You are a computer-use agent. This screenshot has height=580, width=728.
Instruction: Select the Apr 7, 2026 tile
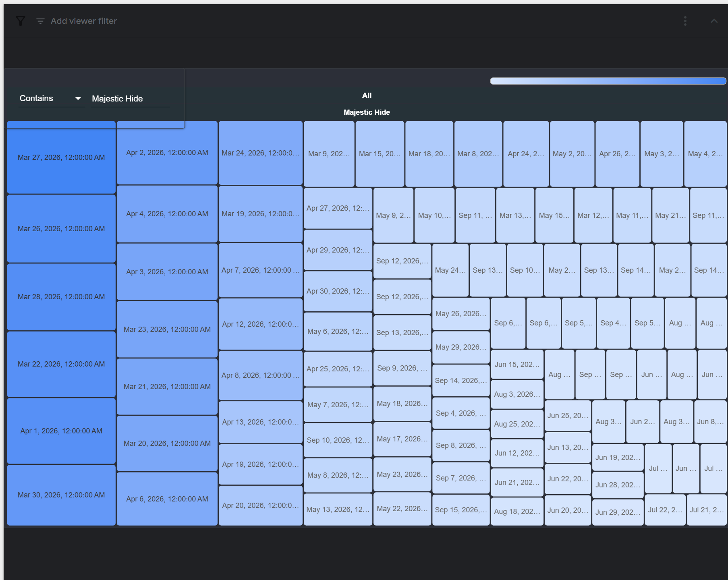[261, 270]
